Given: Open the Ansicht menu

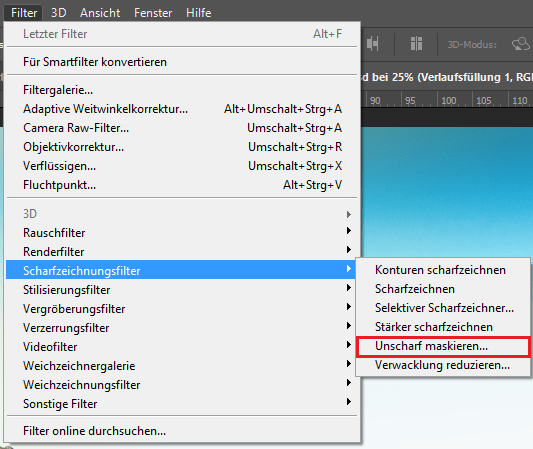Looking at the screenshot, I should pyautogui.click(x=100, y=13).
